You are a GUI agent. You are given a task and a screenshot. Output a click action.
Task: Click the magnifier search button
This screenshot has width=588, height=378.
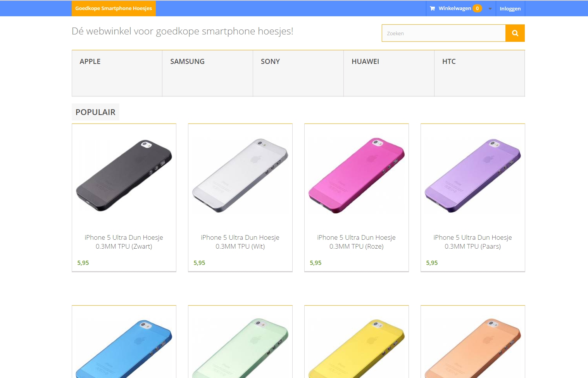tap(515, 33)
